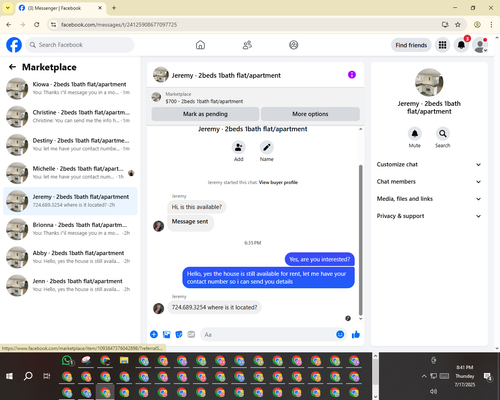Open Windows Start menu

(x=9, y=376)
